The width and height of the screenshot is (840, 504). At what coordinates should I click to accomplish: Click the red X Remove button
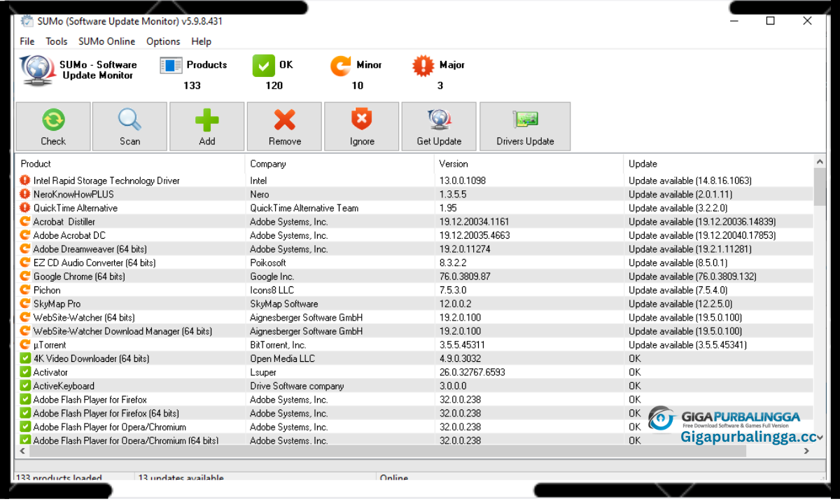pyautogui.click(x=284, y=127)
